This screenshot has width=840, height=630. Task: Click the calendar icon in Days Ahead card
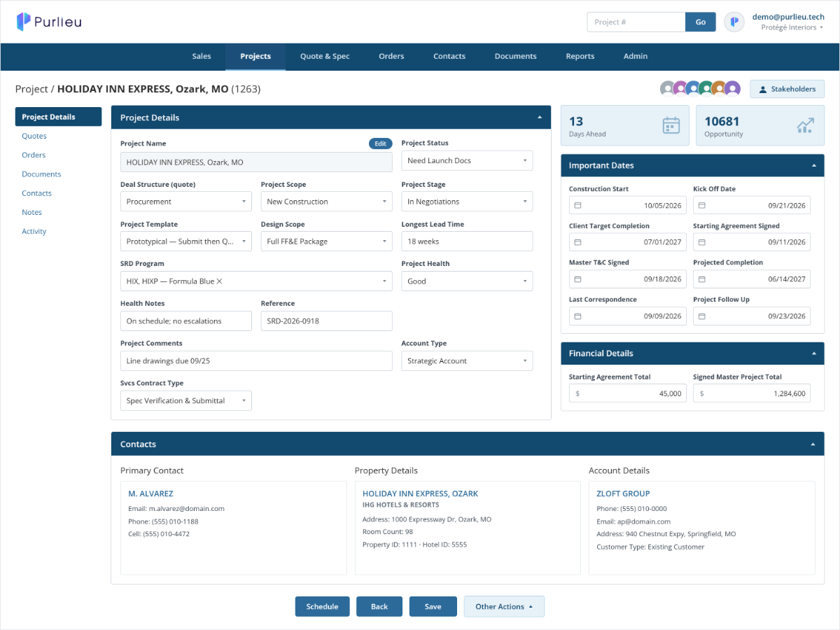coord(671,125)
